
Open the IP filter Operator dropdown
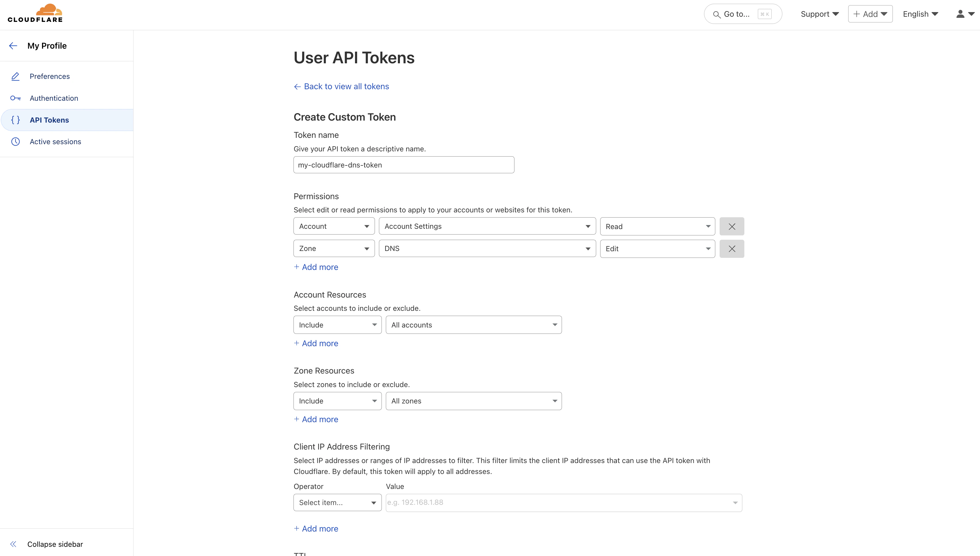338,502
